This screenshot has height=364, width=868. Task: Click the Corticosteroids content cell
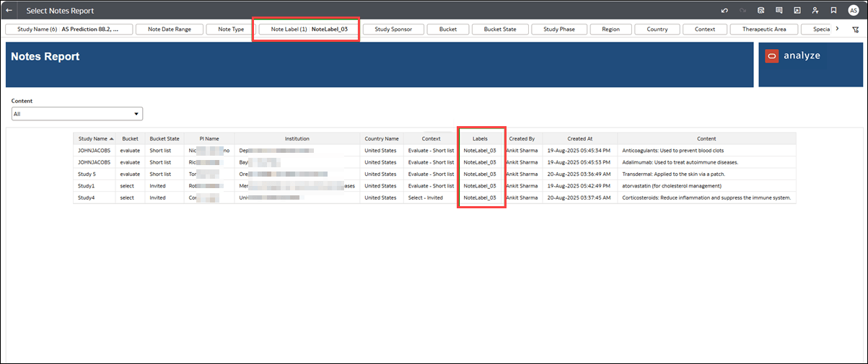click(706, 197)
